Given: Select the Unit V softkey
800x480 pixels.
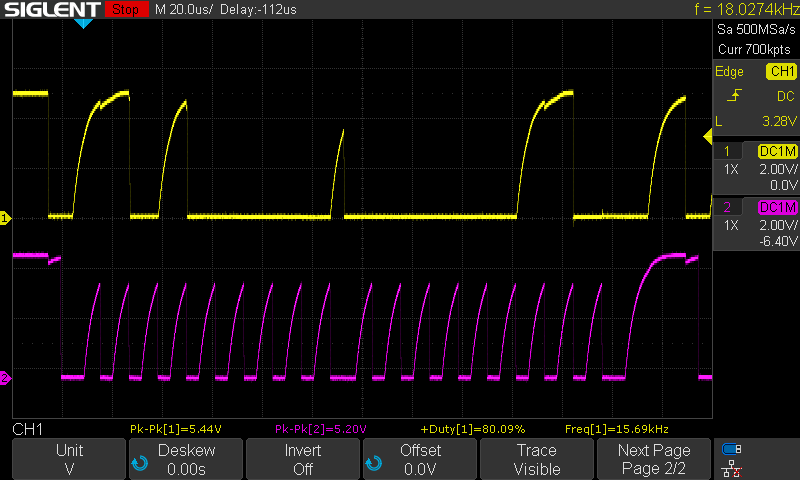Looking at the screenshot, I should click(69, 459).
